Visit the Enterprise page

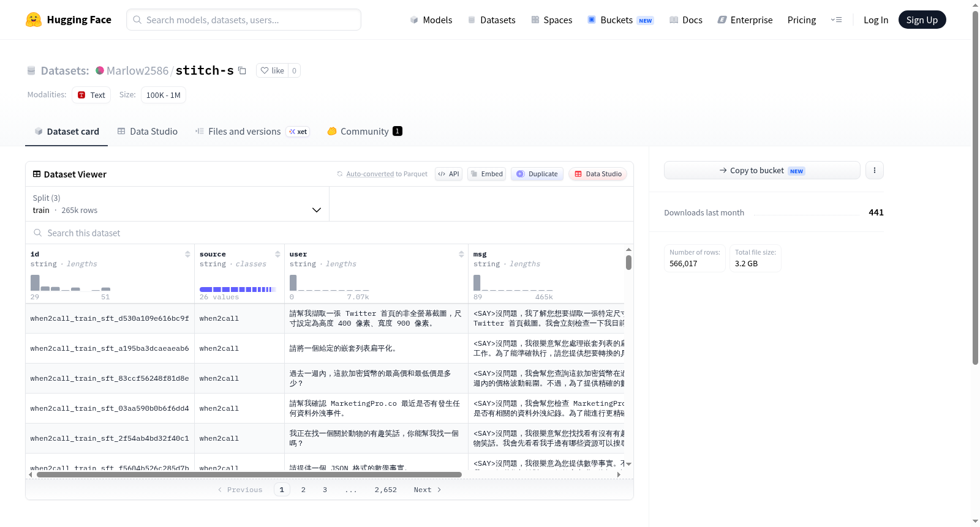coord(745,20)
